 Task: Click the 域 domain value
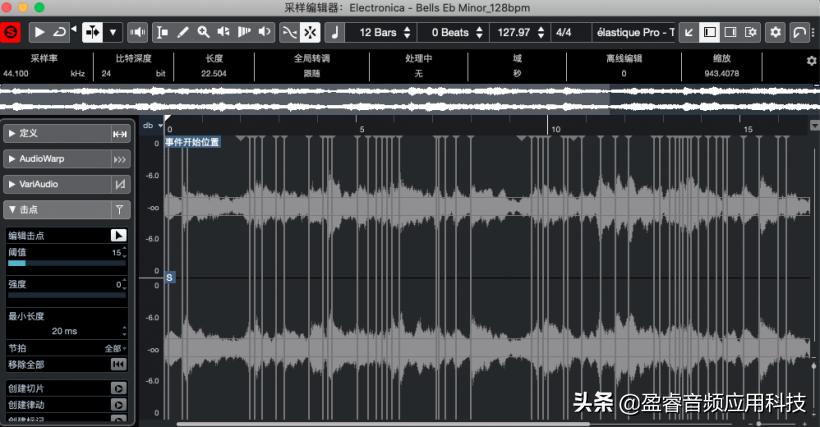(517, 74)
